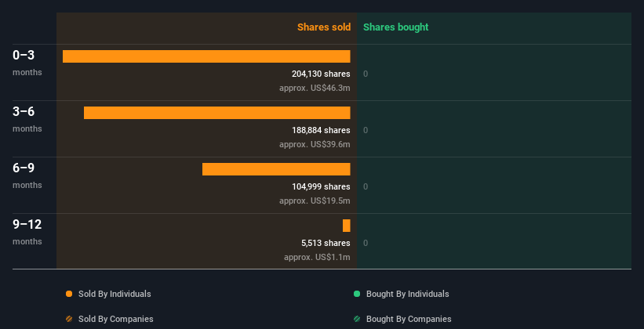The height and width of the screenshot is (329, 644).
Task: Click the bought 0 value in 6–9 months row
Action: click(366, 186)
